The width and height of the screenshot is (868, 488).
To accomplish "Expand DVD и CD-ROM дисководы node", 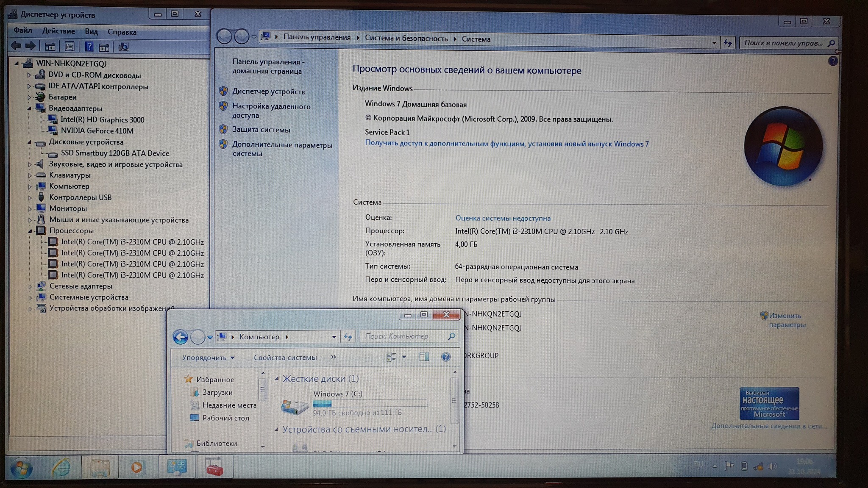I will [x=29, y=75].
